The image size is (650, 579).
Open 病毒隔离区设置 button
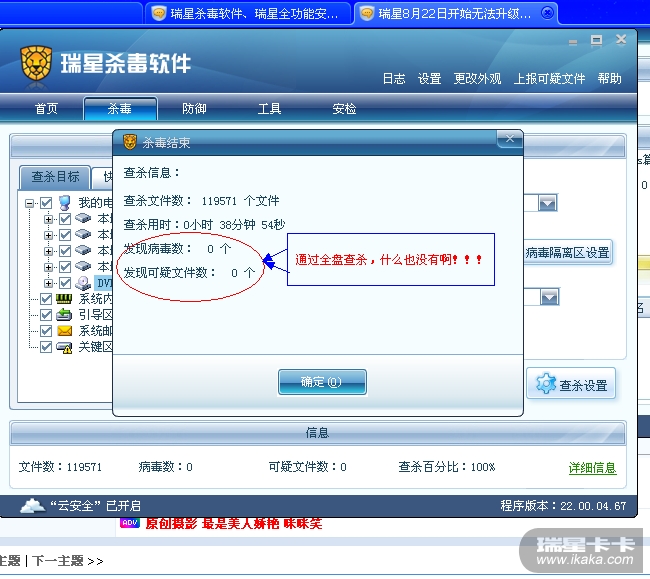(x=567, y=252)
